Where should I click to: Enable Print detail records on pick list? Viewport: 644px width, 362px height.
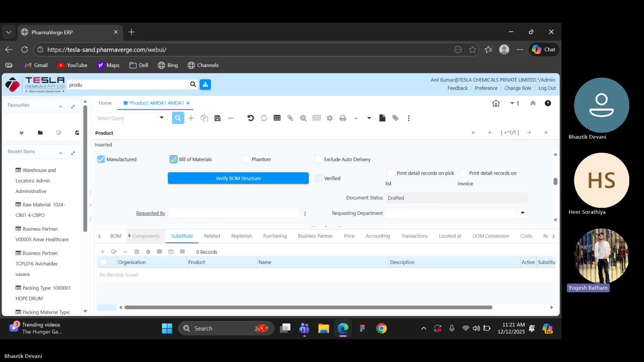coord(391,173)
